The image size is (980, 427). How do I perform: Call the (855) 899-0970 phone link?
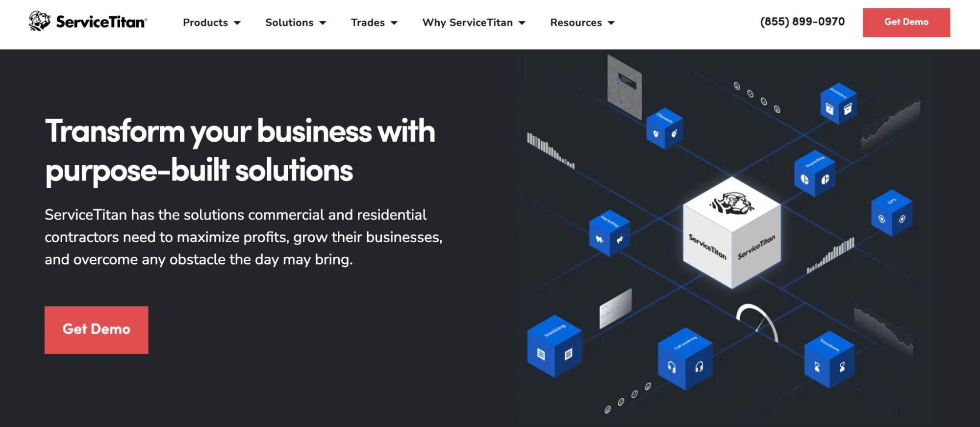[802, 22]
